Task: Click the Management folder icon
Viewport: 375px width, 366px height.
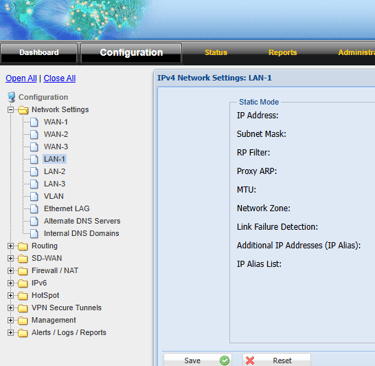Action: [23, 321]
